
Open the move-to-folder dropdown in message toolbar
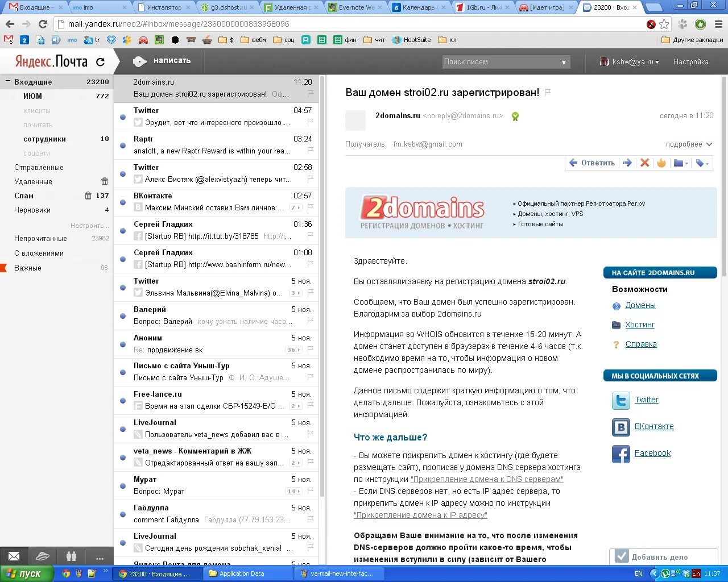(x=681, y=163)
